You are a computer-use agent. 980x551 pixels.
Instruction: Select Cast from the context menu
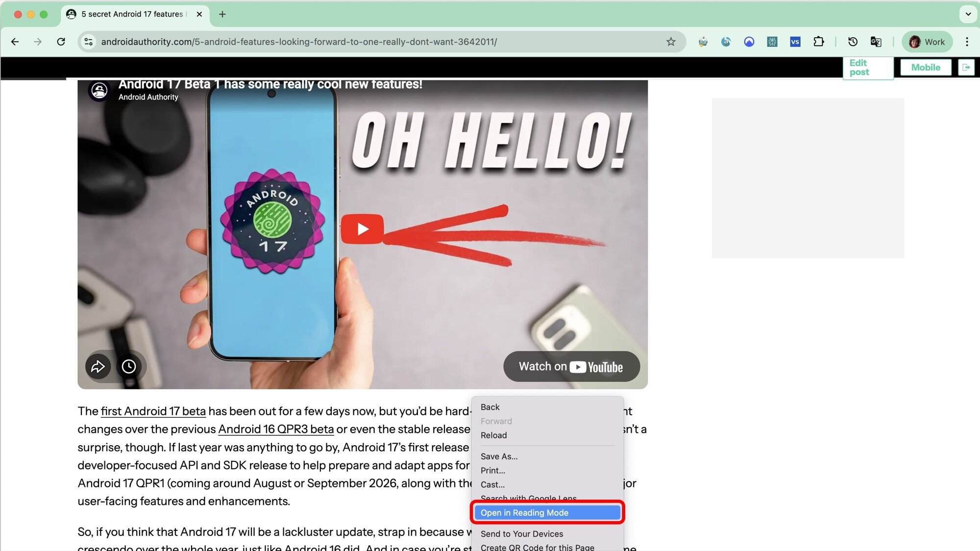pos(492,484)
